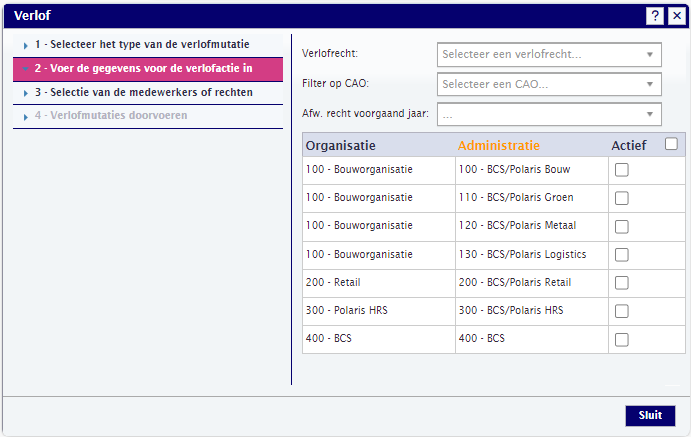Expand arrow beside step 3 selectie medewerkers
The width and height of the screenshot is (691, 437).
tap(26, 93)
